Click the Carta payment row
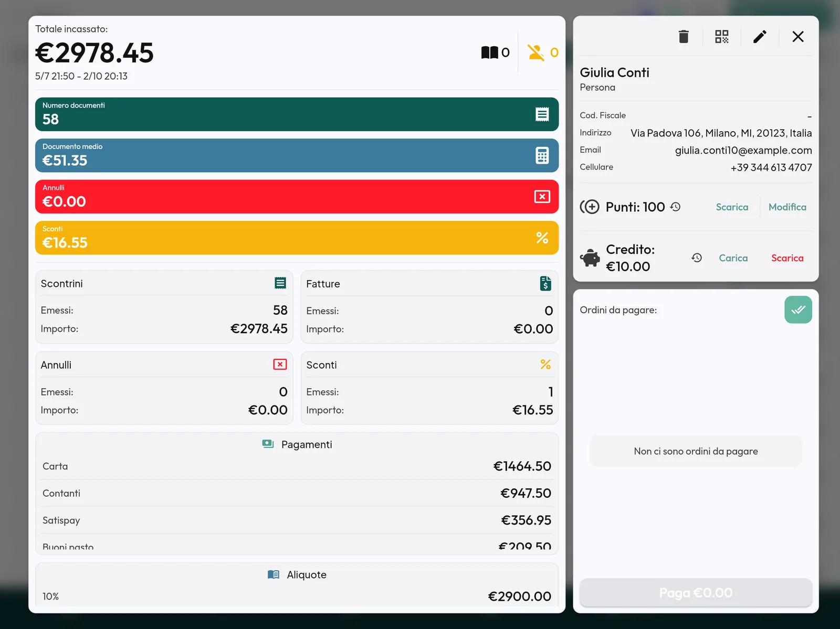Viewport: 840px width, 629px height. 297,466
